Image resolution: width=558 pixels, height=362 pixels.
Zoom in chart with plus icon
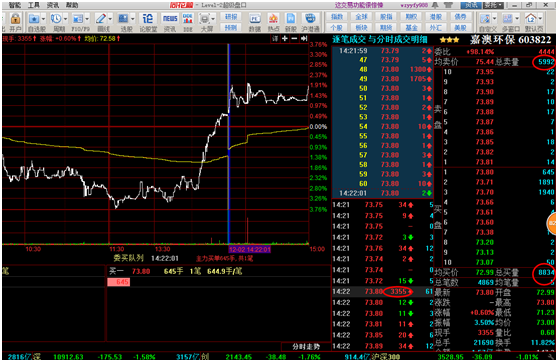285,38
